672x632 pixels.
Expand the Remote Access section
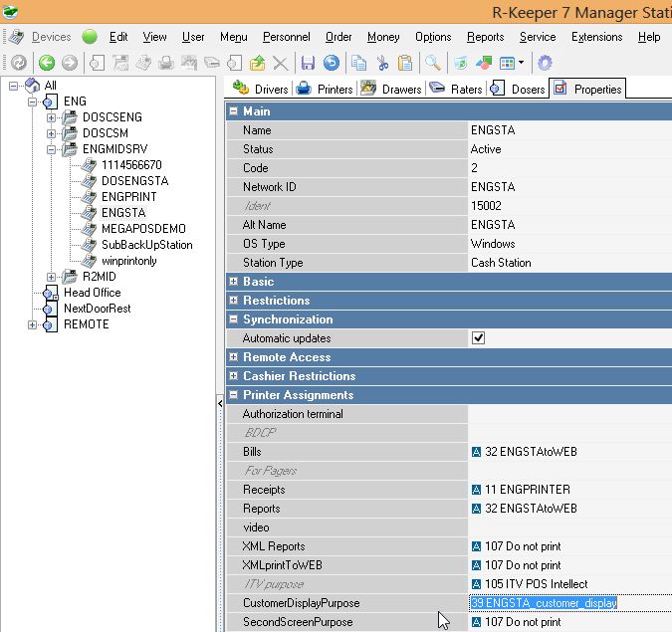[234, 357]
